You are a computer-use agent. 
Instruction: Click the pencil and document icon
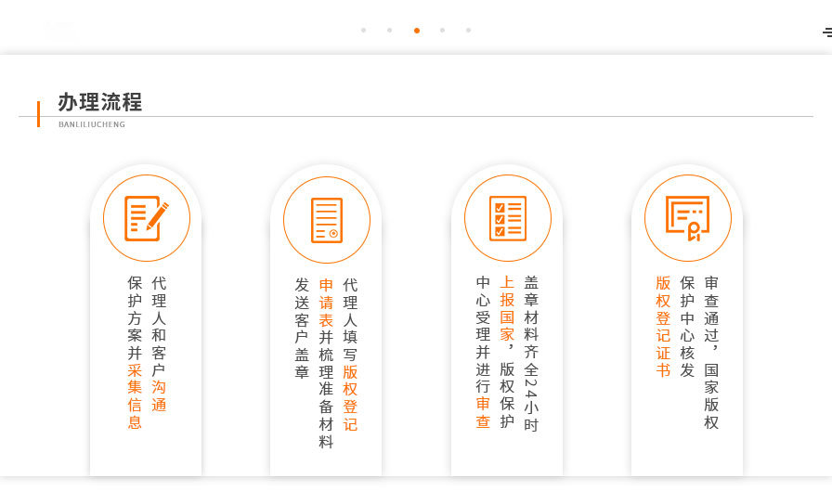coord(147,219)
